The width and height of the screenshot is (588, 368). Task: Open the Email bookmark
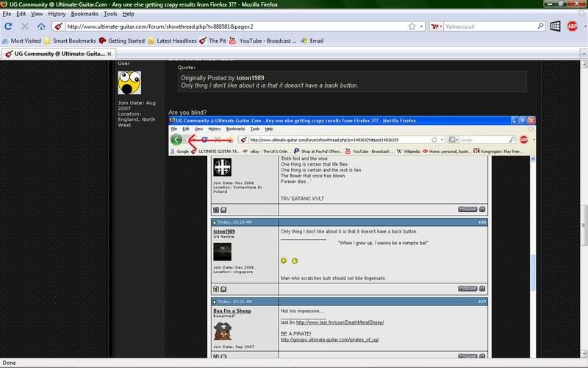point(312,40)
